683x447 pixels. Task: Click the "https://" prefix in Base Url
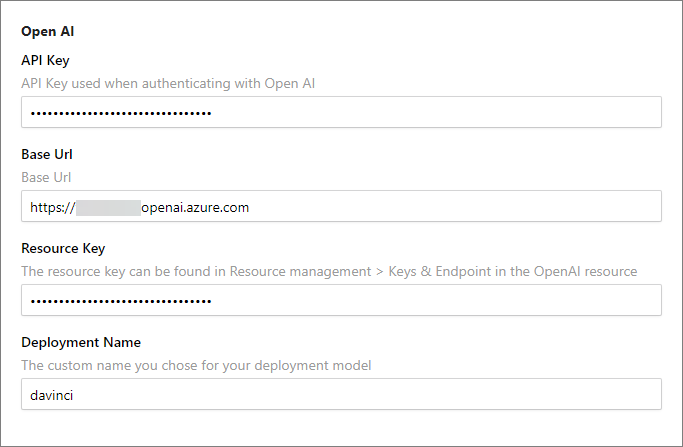pos(52,207)
